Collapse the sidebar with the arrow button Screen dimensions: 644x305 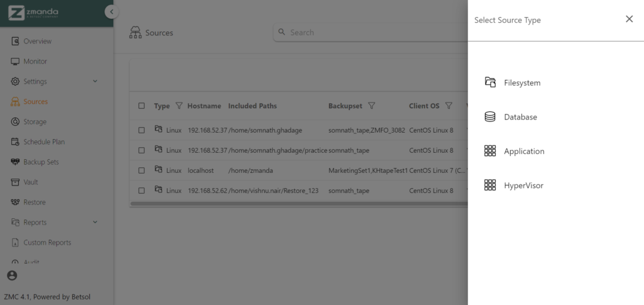tap(111, 12)
